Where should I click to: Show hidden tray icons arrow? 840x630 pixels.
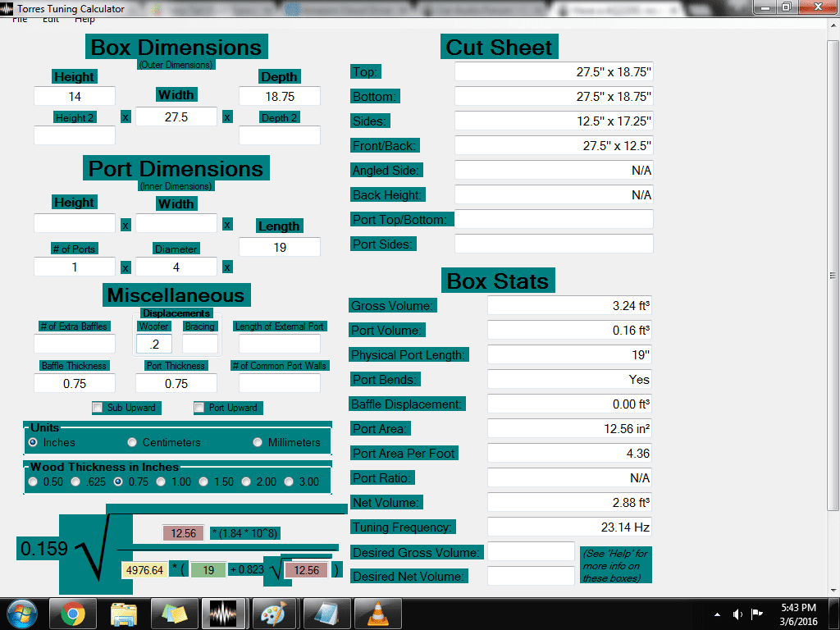[x=717, y=614]
